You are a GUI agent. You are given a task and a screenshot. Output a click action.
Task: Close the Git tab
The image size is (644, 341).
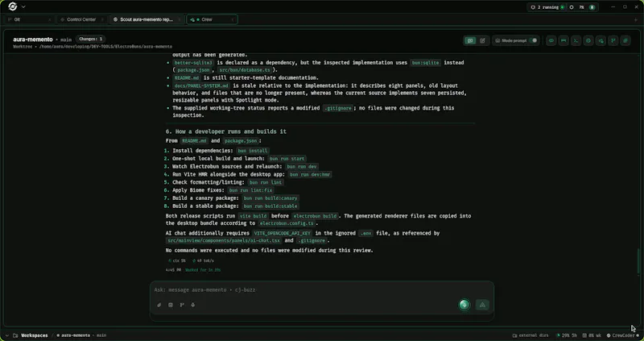click(x=50, y=19)
